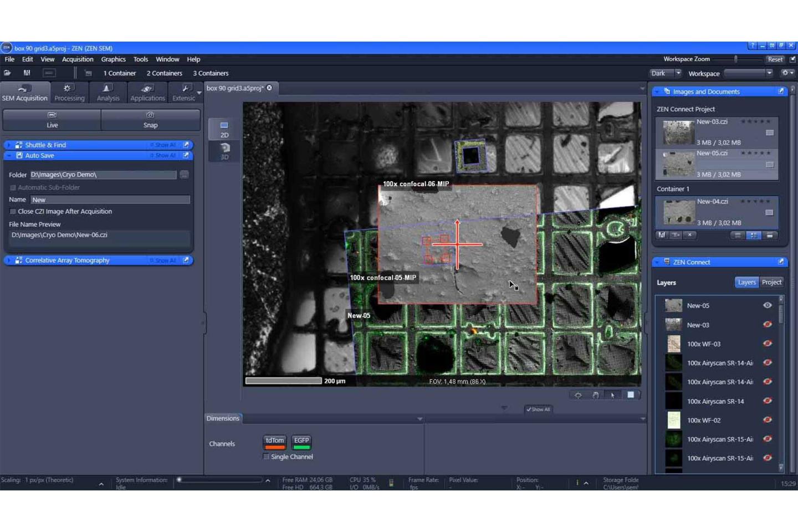Switch to the Project tab in ZEN Connect

coord(771,282)
